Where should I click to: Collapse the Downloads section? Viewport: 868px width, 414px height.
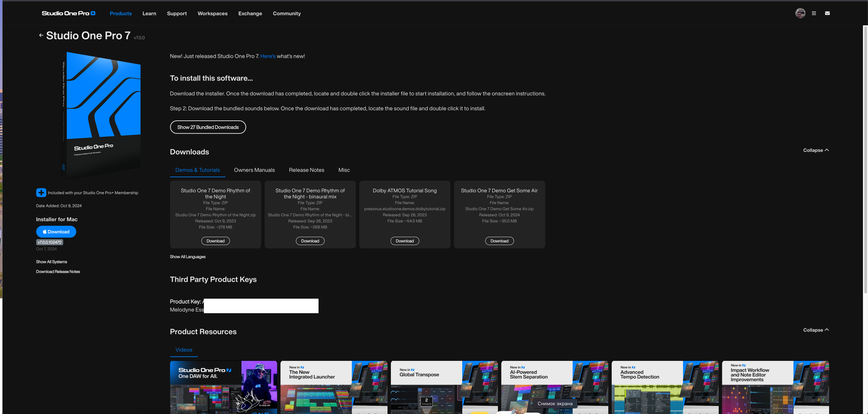[x=816, y=150]
